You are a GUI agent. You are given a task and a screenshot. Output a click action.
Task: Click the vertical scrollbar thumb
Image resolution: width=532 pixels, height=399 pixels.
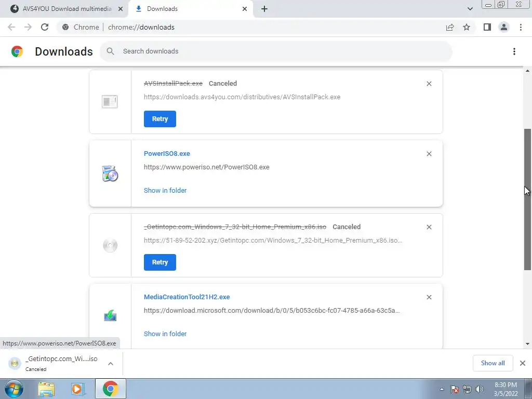(x=528, y=199)
